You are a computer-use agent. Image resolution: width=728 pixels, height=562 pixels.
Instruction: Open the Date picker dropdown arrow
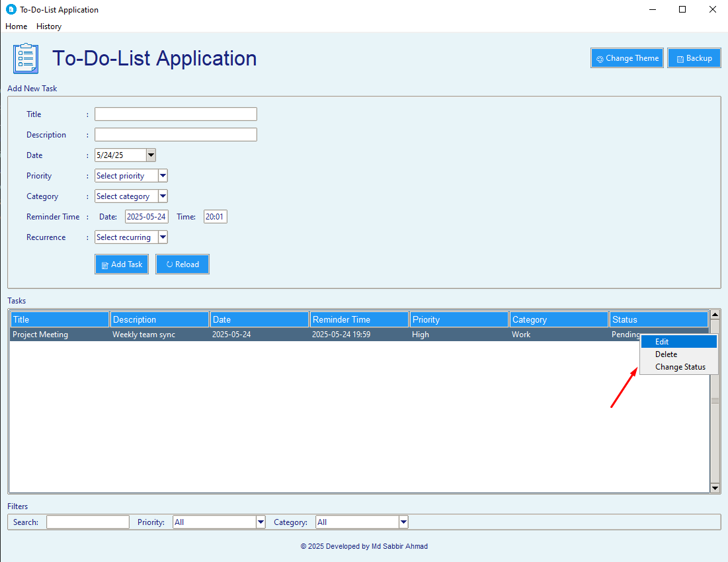(151, 155)
